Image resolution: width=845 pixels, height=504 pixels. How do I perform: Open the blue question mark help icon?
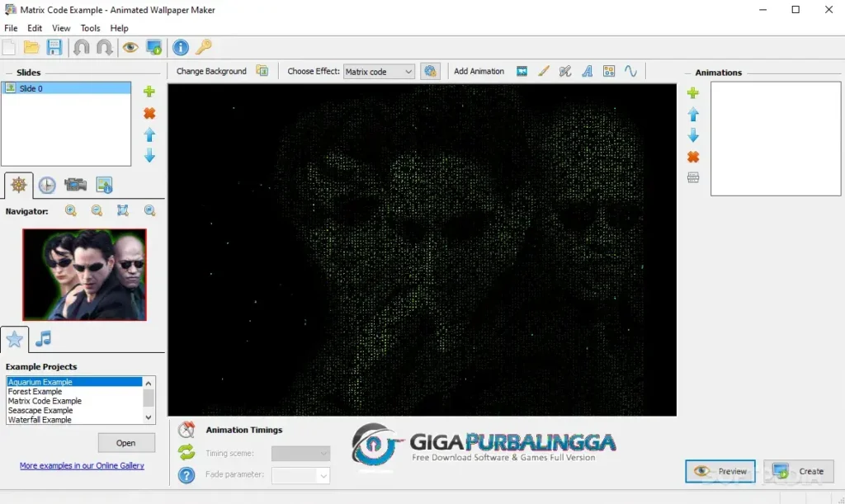pyautogui.click(x=186, y=475)
